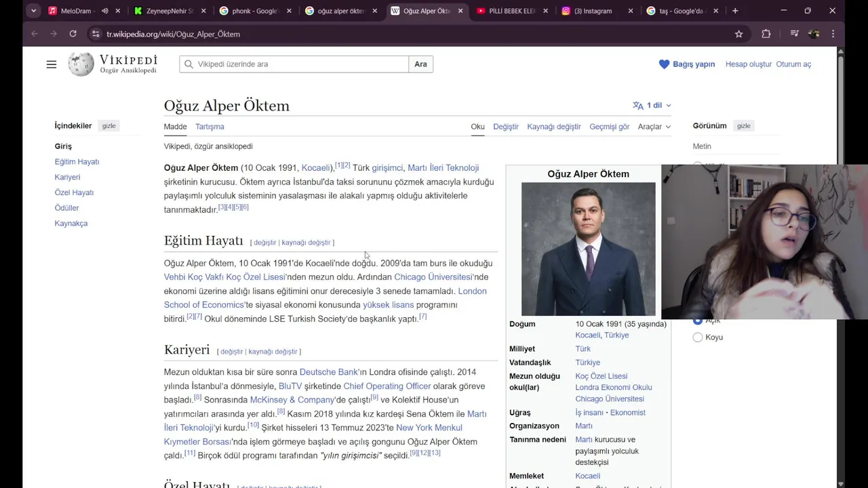The height and width of the screenshot is (488, 868).
Task: Close the PİLLİ BEBEK YouTube tab
Action: point(546,11)
